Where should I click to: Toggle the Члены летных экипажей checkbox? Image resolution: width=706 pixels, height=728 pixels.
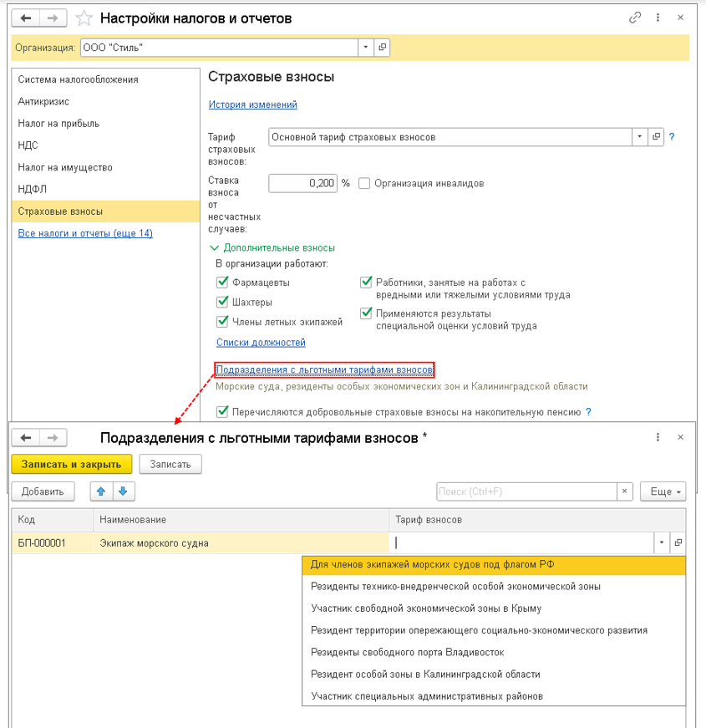222,321
